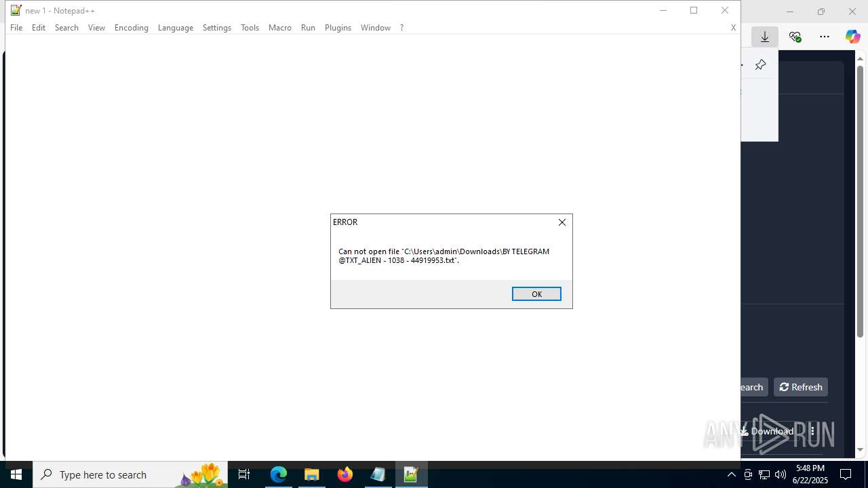Open the notification center
Viewport: 868px width, 488px height.
click(x=846, y=474)
